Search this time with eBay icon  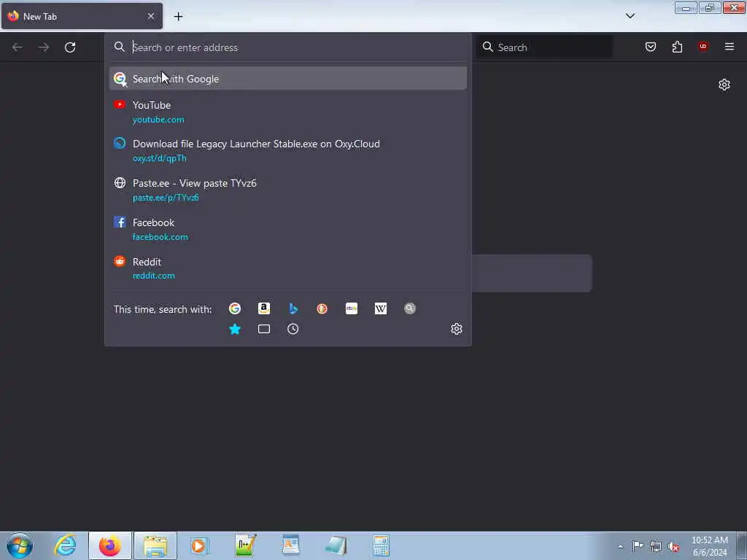point(352,308)
